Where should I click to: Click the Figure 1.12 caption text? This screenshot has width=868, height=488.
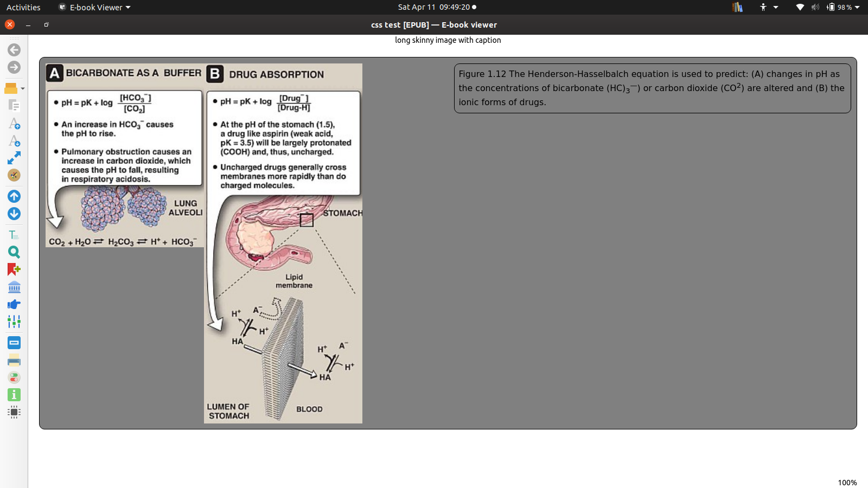point(652,88)
